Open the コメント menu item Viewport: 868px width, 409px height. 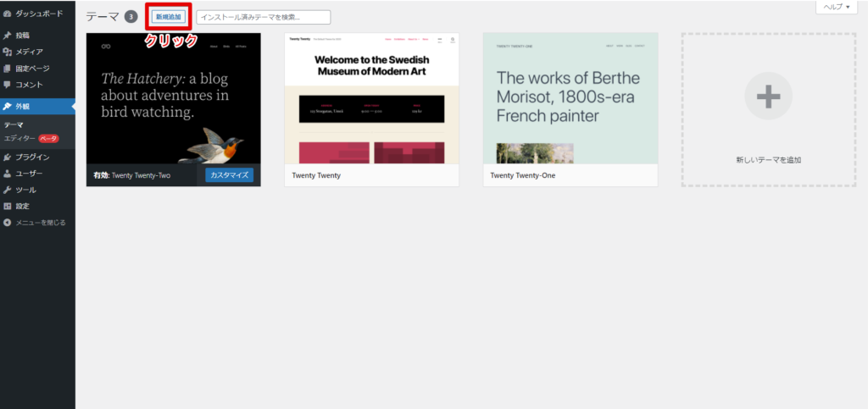tap(37, 86)
